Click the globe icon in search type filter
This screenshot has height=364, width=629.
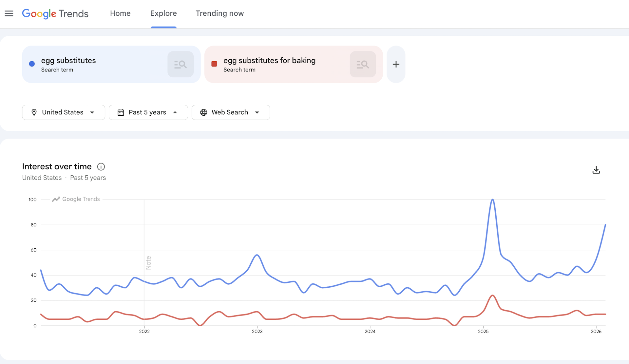(203, 112)
